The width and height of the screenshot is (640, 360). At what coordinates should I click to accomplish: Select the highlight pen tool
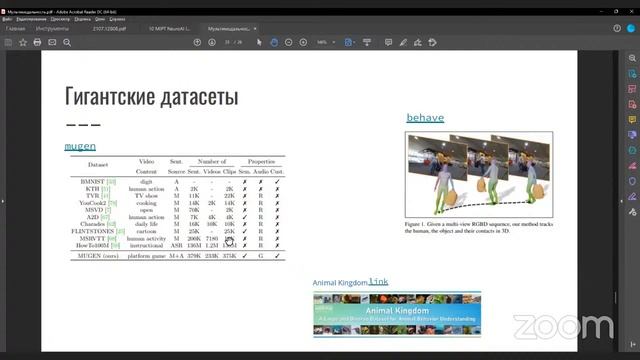[x=403, y=42]
